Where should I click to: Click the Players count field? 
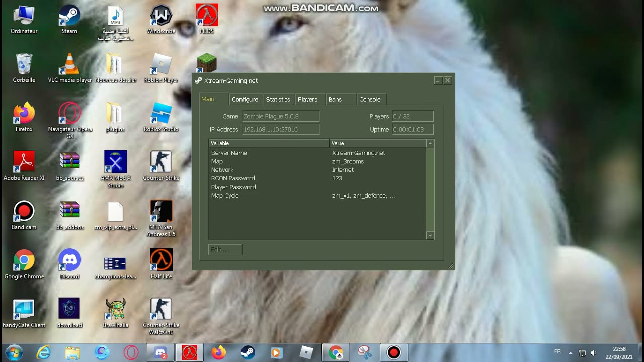(413, 116)
